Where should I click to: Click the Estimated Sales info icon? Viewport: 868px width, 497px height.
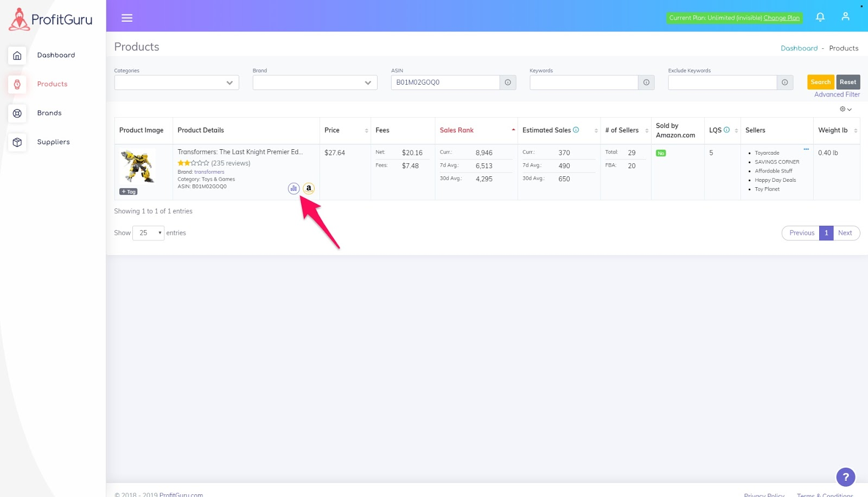tap(576, 130)
